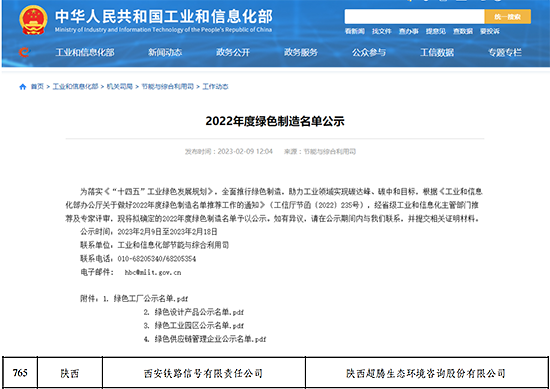Click the ministry name header 中华人民共和国工业和信息化部
550x389 pixels.
(164, 16)
